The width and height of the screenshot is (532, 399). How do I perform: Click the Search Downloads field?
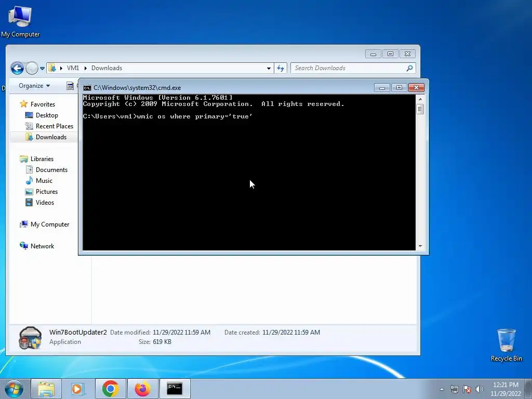tap(353, 68)
